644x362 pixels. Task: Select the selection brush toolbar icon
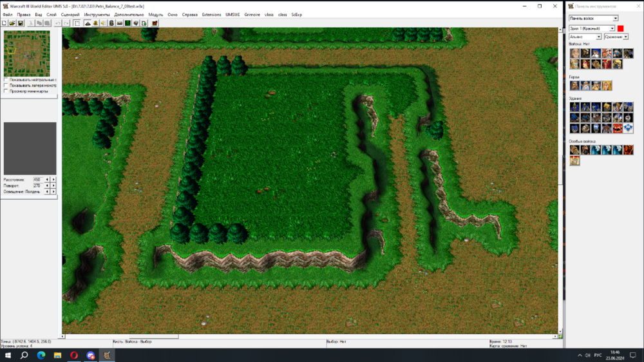pos(77,23)
